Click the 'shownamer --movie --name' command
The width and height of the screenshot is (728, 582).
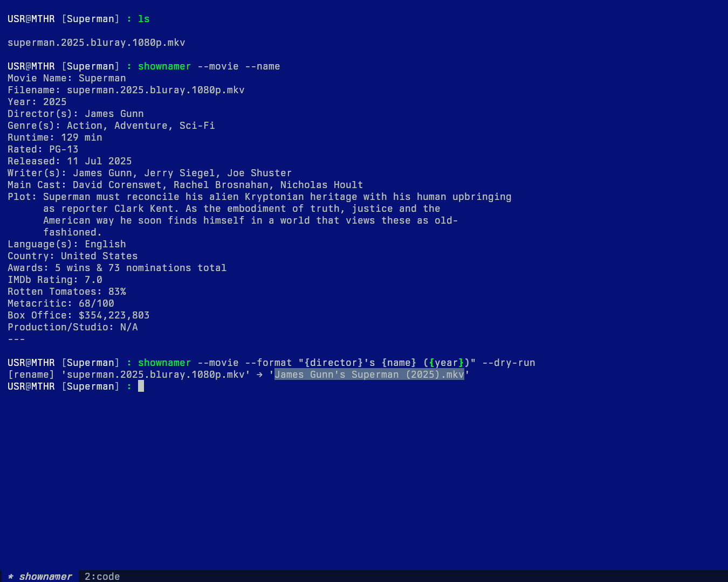click(x=209, y=66)
